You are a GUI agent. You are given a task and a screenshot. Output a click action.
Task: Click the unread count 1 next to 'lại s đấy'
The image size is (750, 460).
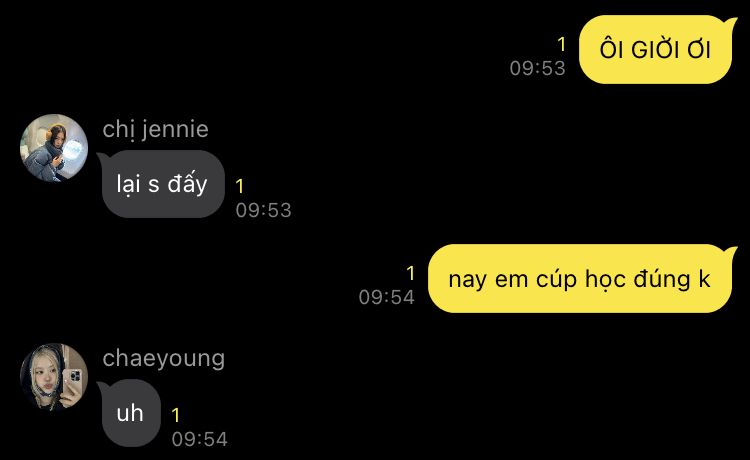pos(240,186)
